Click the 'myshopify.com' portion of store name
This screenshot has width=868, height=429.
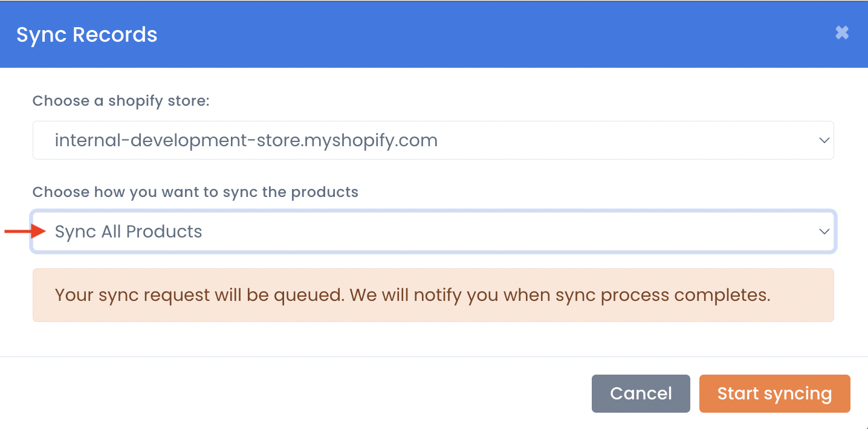[372, 141]
